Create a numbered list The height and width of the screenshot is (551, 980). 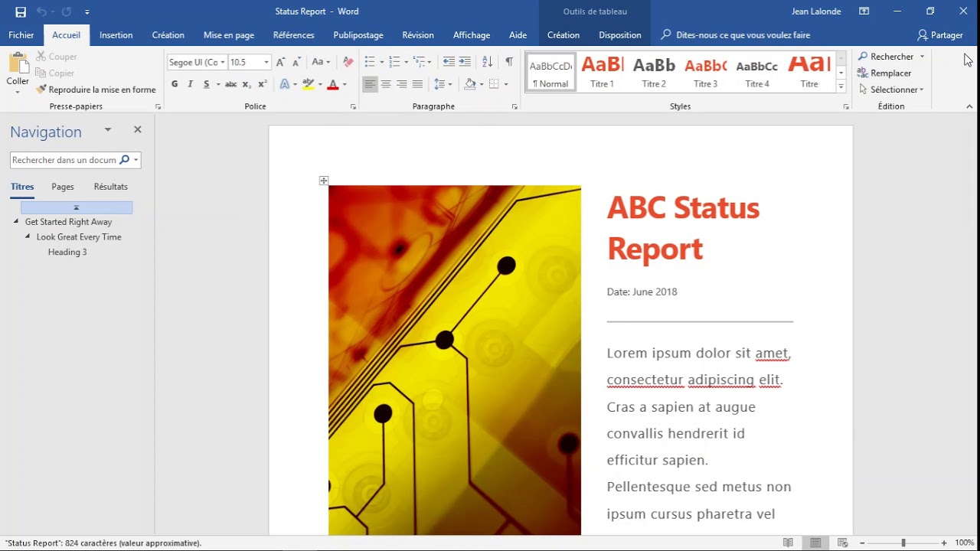pyautogui.click(x=394, y=62)
